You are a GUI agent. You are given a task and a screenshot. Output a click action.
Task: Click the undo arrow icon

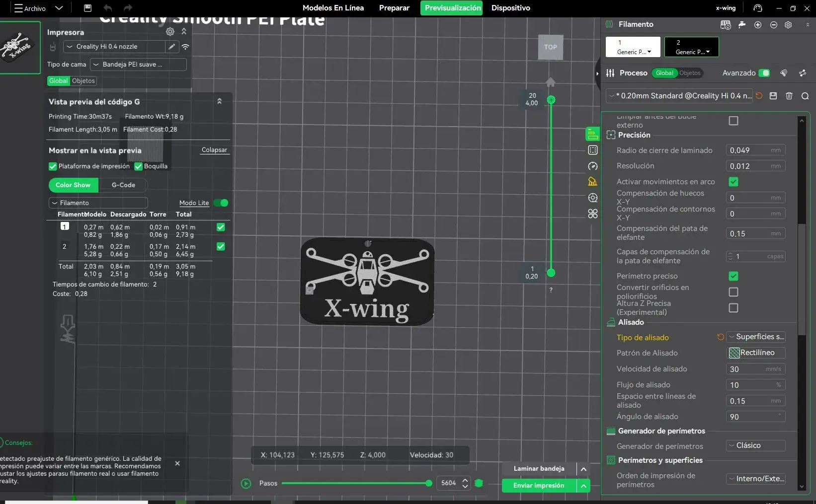coord(108,8)
